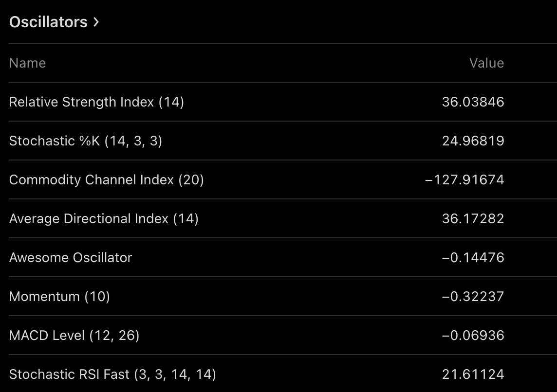The height and width of the screenshot is (392, 557).
Task: Click the chevron arrow next to Oscillators
Action: click(x=96, y=22)
